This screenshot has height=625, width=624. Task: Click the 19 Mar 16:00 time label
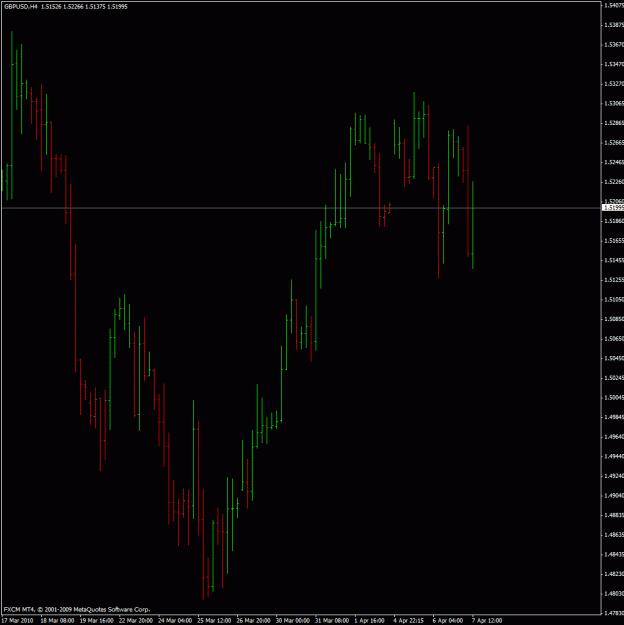[x=96, y=621]
